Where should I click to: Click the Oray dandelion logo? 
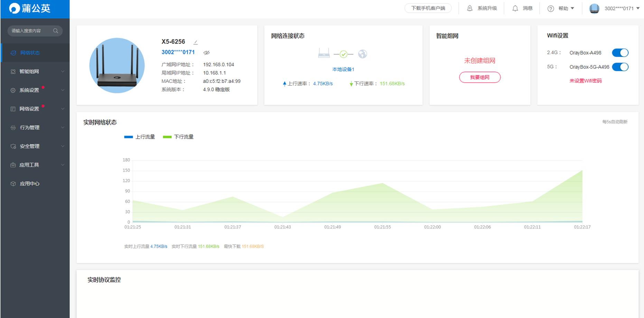15,8
